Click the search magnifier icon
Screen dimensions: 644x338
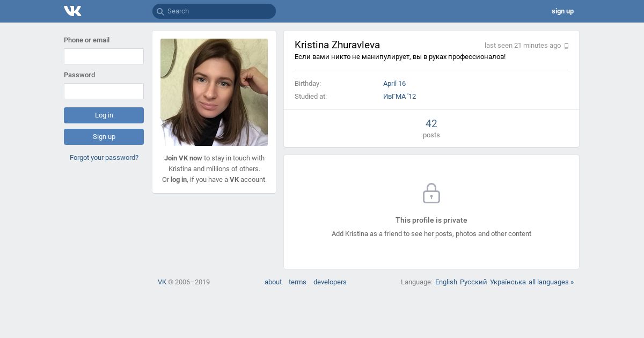pos(160,11)
